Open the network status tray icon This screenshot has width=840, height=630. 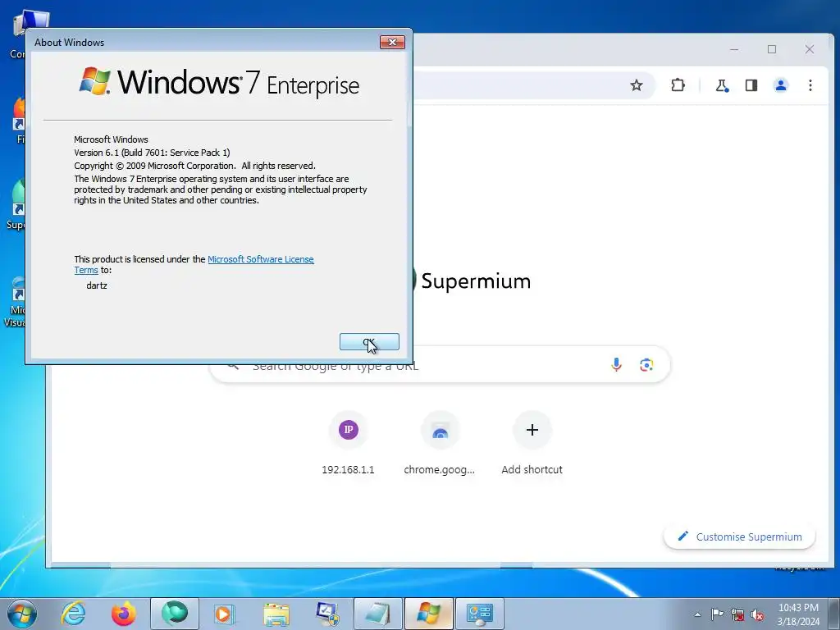pos(737,614)
